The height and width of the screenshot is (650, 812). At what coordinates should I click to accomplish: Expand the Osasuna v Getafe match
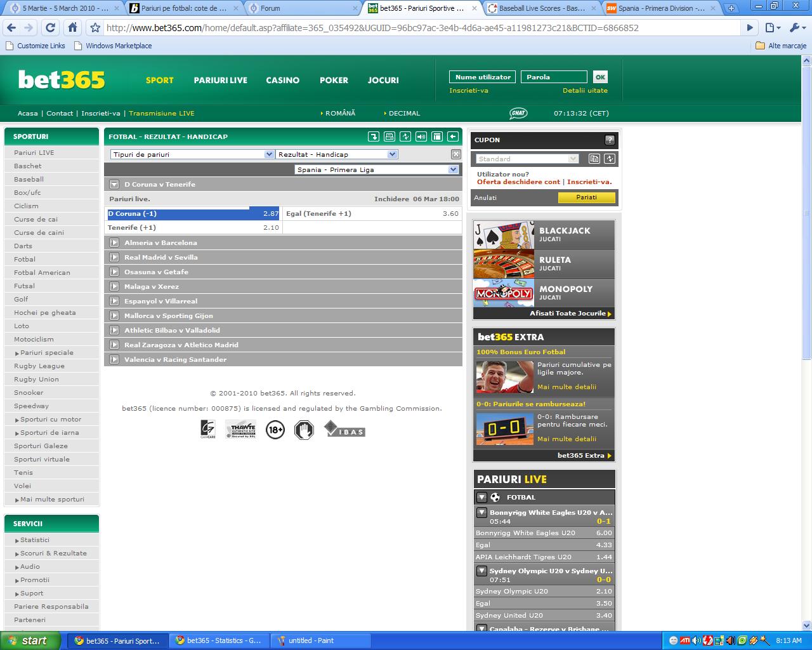(114, 272)
